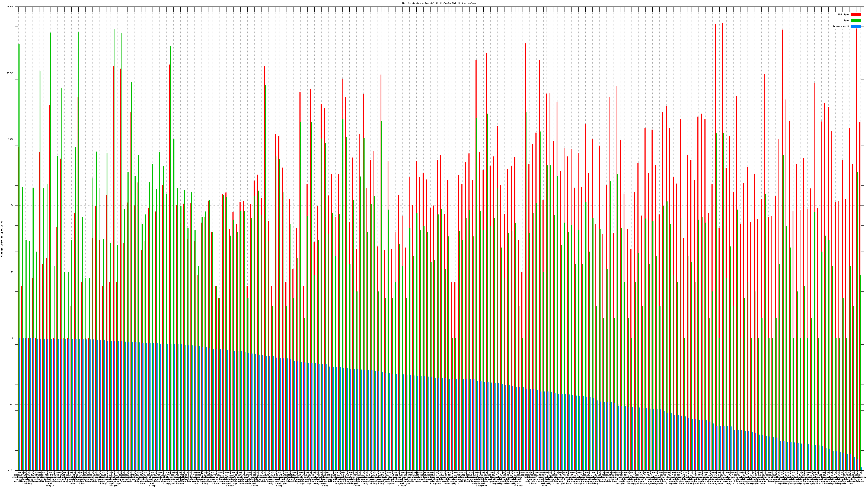Screen dimensions: 868x488
Task: Click the RBL Statistics chart title
Action: click(439, 3)
